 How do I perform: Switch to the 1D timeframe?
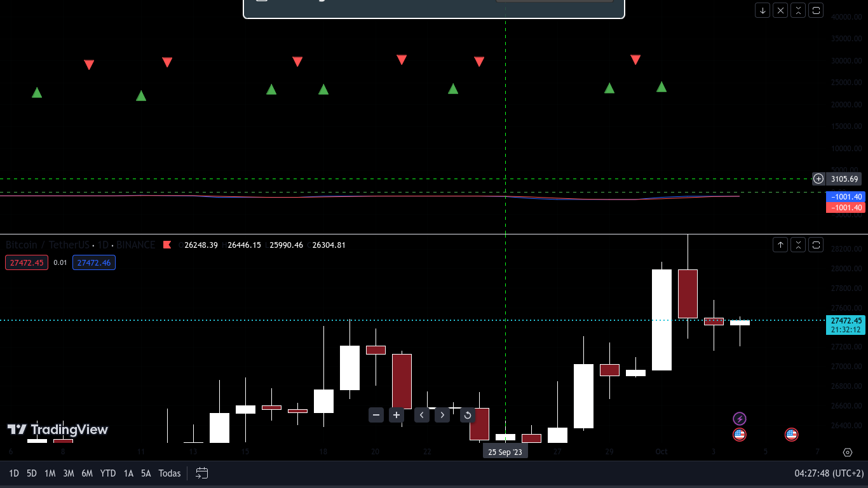coord(13,473)
